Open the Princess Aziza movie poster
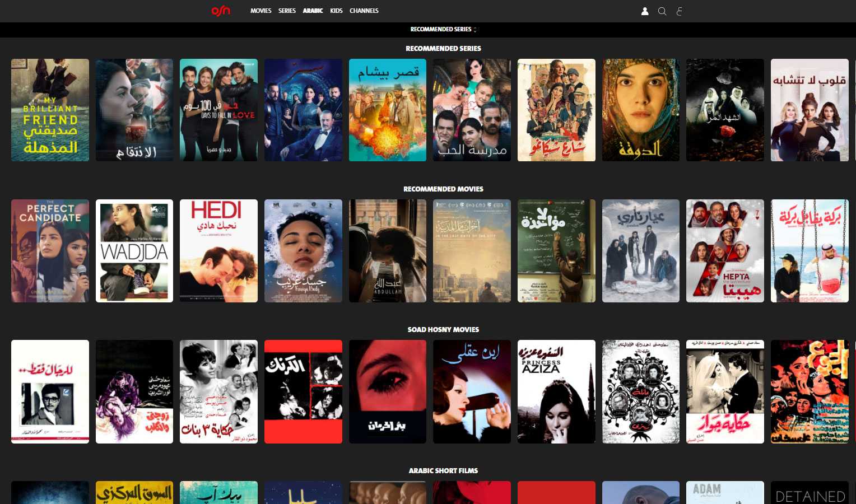This screenshot has height=504, width=856. pyautogui.click(x=556, y=391)
